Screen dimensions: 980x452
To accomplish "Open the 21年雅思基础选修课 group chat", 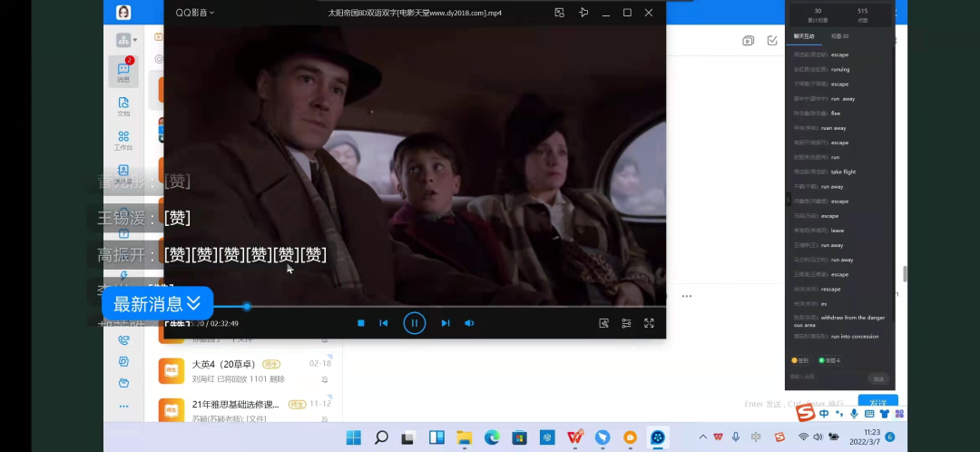I will [x=244, y=411].
